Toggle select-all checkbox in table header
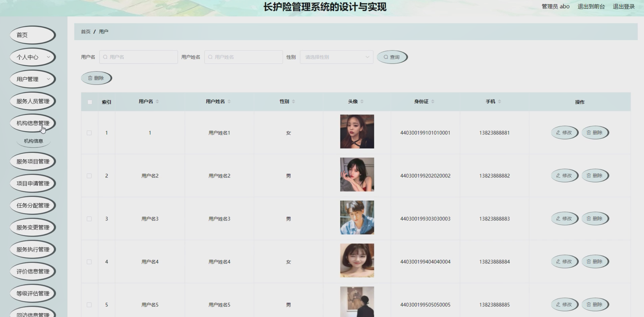644x317 pixels. 90,102
